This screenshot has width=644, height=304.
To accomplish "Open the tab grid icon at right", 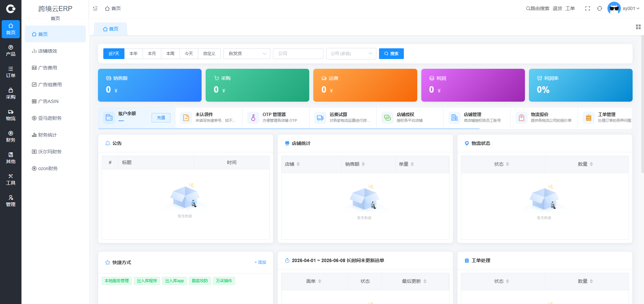I will pos(638,27).
